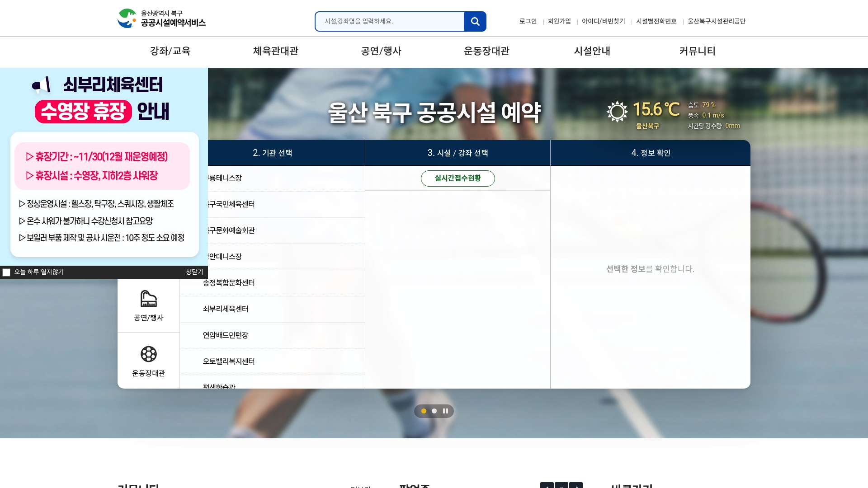Viewport: 868px width, 488px height.
Task: Click the sun weather icon
Action: coord(617,111)
